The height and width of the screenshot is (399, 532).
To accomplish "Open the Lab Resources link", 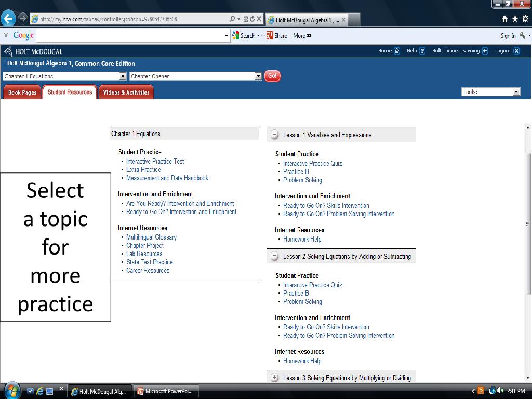I will pos(144,254).
